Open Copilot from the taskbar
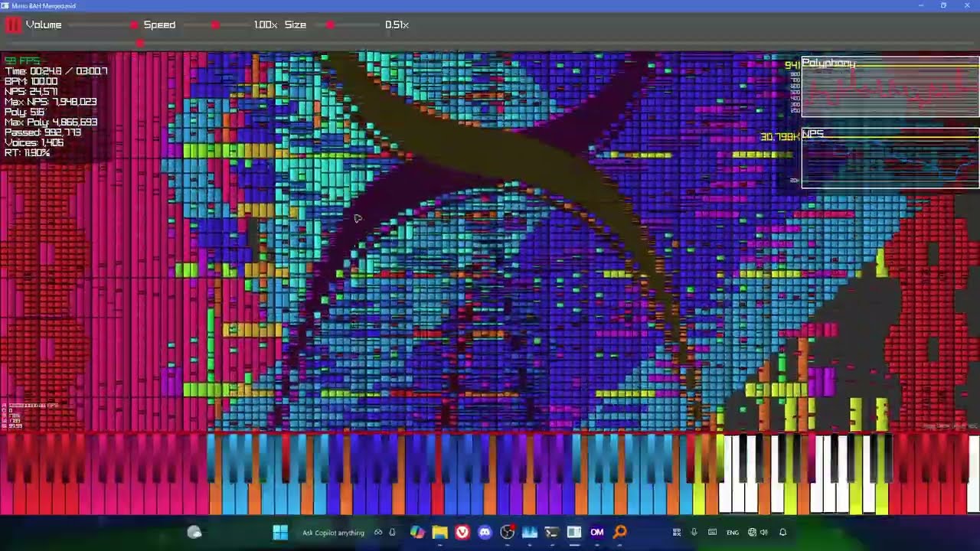This screenshot has width=980, height=551. coord(416,533)
